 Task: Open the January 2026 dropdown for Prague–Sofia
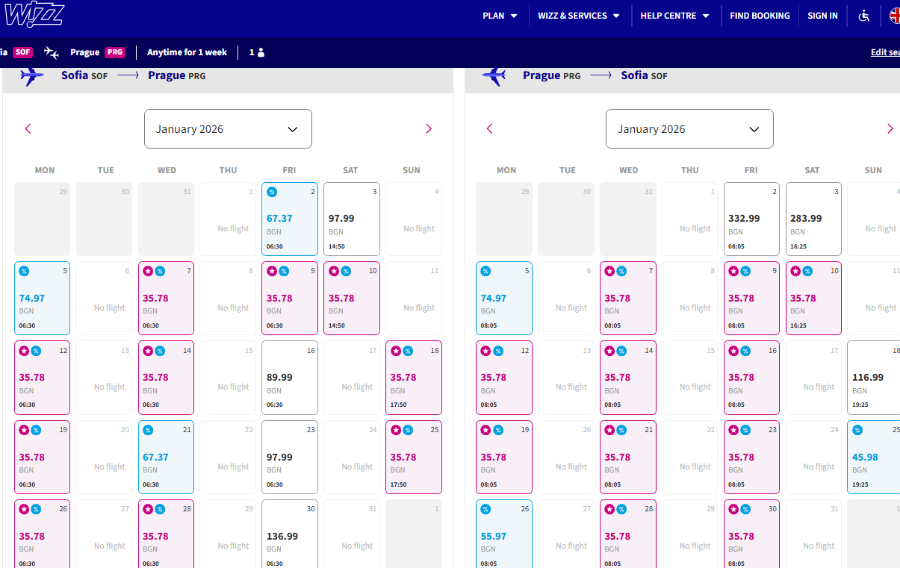(x=689, y=129)
